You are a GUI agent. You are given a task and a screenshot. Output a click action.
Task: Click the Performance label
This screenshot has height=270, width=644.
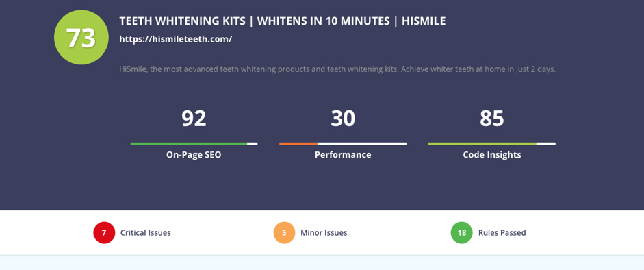click(343, 155)
